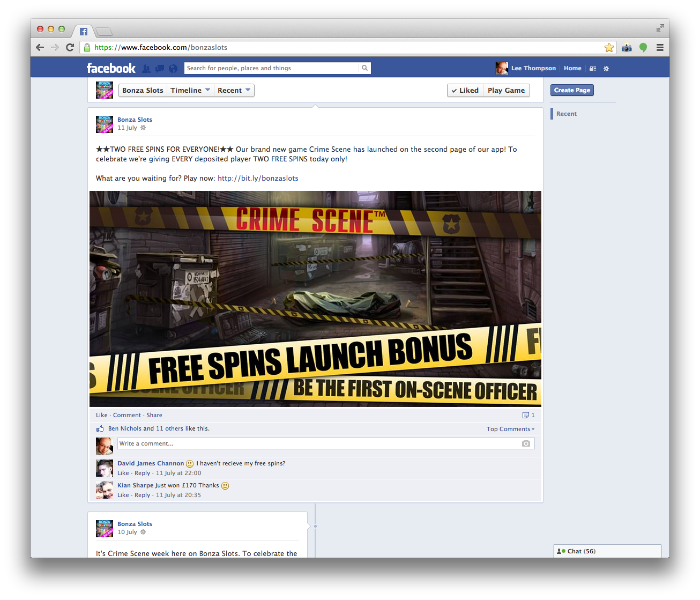Image resolution: width=700 pixels, height=600 pixels.
Task: Like Kian Sharpe's comment
Action: [x=123, y=495]
